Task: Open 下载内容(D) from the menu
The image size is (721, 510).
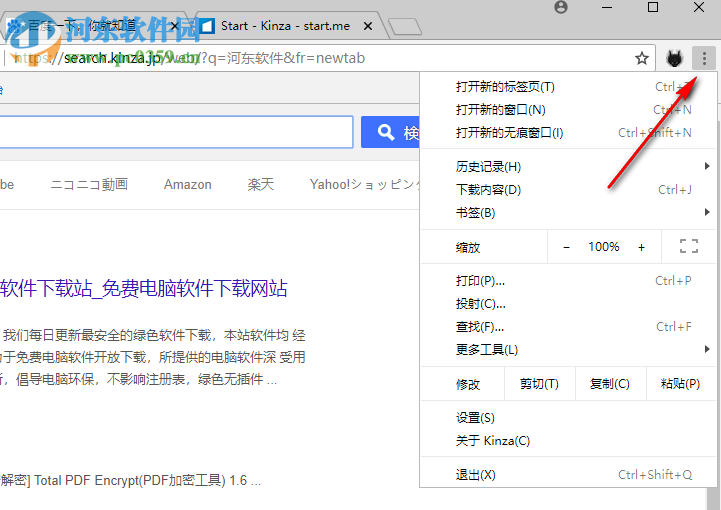Action: 568,189
